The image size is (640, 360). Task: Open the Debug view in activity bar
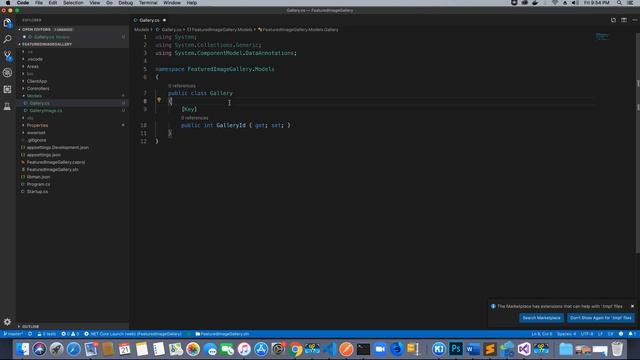(7, 73)
